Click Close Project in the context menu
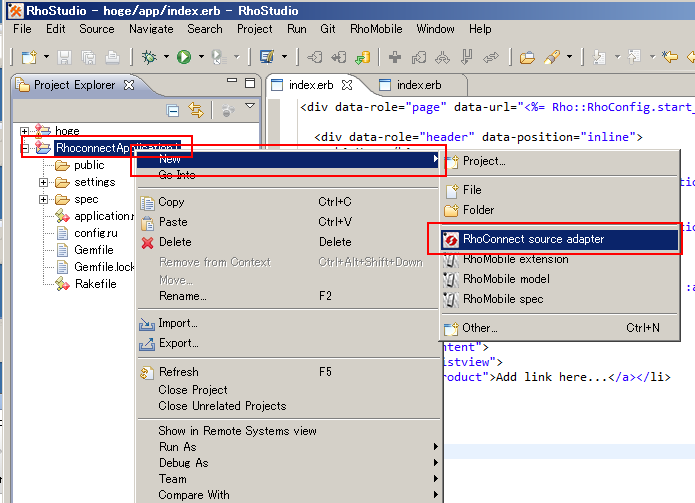Screen dimensions: 695x503 tap(288, 390)
